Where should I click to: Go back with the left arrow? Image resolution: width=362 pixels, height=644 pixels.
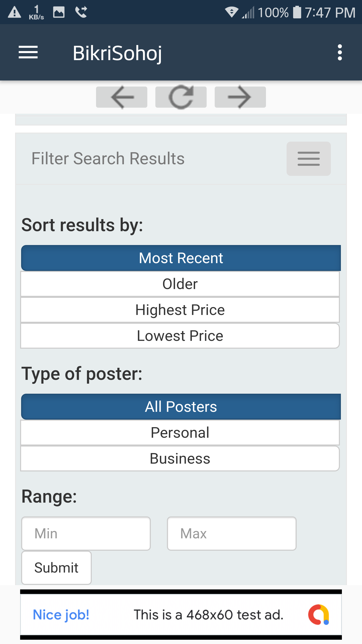click(122, 97)
